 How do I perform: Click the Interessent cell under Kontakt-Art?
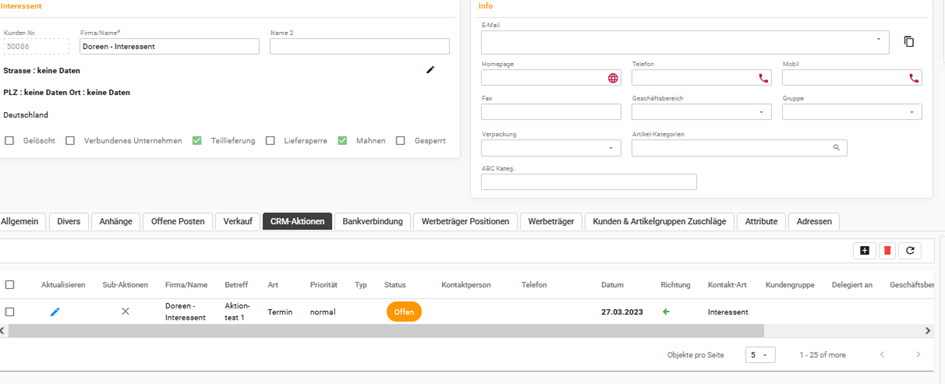click(728, 312)
